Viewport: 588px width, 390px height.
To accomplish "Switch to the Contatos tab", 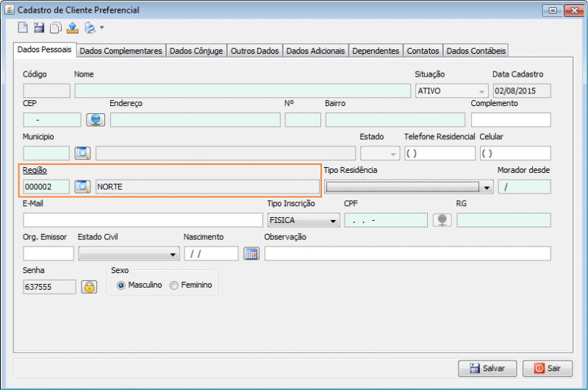I will coord(423,51).
